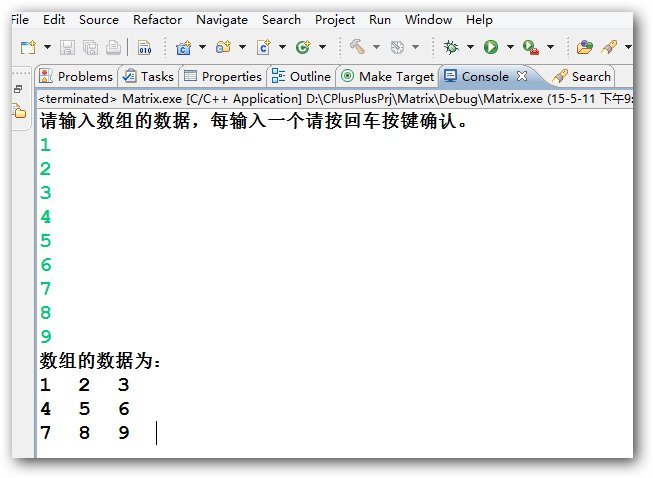Click the New C++ Class icon
This screenshot has width=653, height=478.
pyautogui.click(x=303, y=47)
